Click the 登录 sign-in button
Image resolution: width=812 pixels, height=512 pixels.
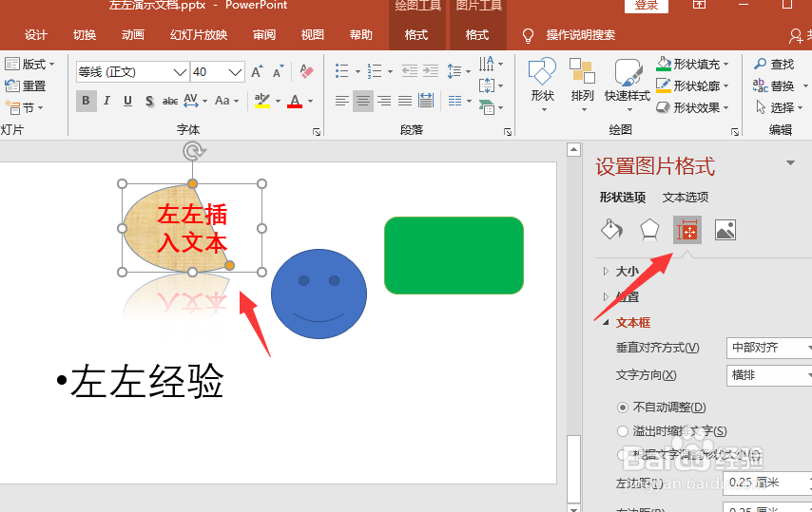tap(647, 5)
